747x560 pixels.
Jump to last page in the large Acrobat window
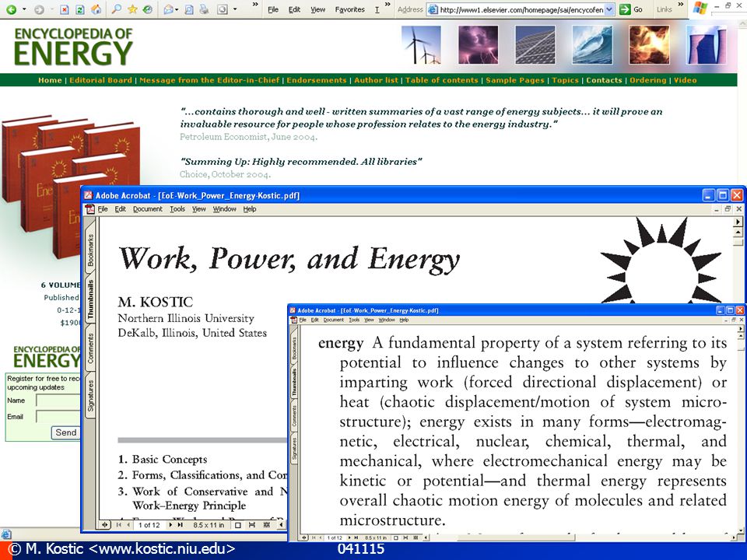(x=180, y=525)
